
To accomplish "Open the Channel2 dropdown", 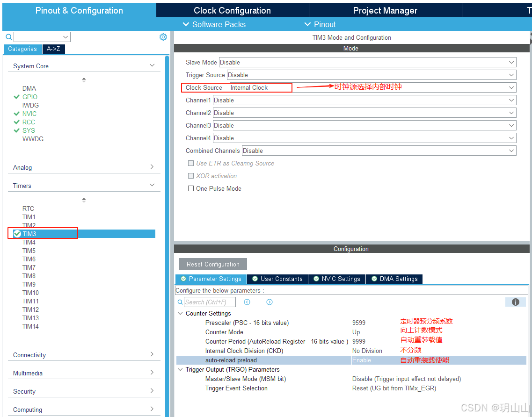I will pos(364,113).
